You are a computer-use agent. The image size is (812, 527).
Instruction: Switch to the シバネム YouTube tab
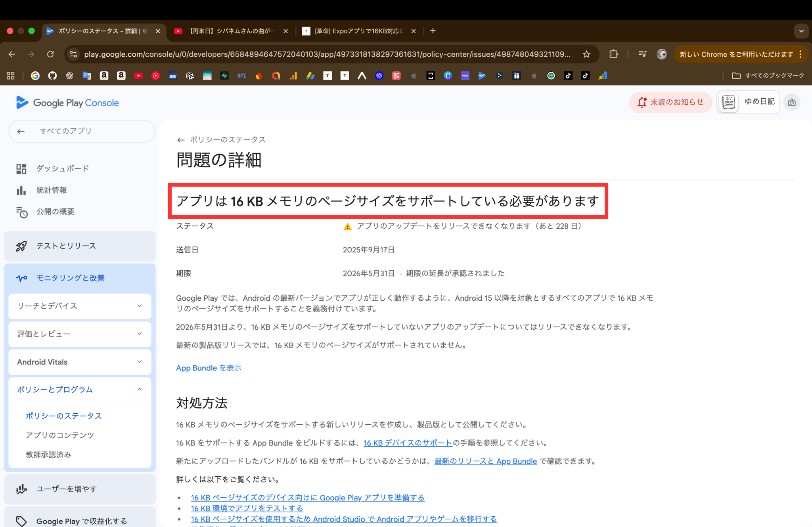[230, 31]
